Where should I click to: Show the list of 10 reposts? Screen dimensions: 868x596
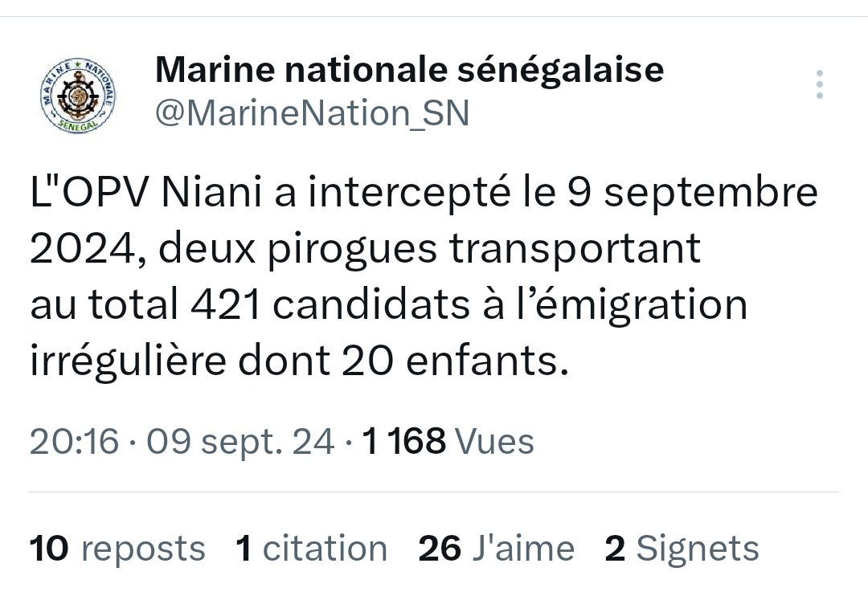(x=117, y=549)
